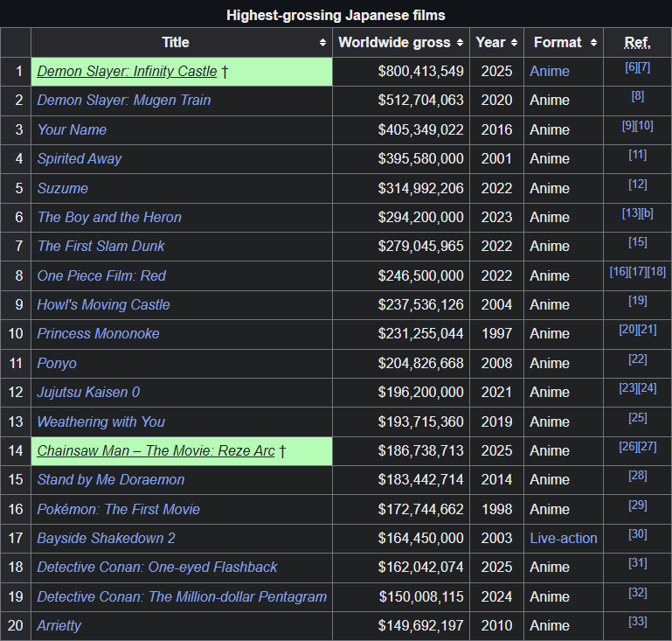The width and height of the screenshot is (672, 641).
Task: Open reference [17] citation
Action: 638,272
